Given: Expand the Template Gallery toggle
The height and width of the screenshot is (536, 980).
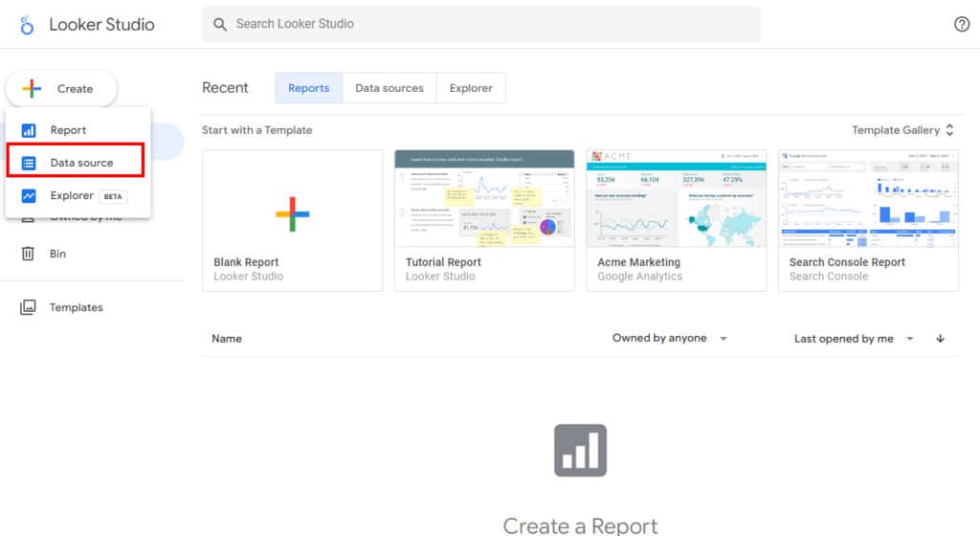Looking at the screenshot, I should click(903, 130).
